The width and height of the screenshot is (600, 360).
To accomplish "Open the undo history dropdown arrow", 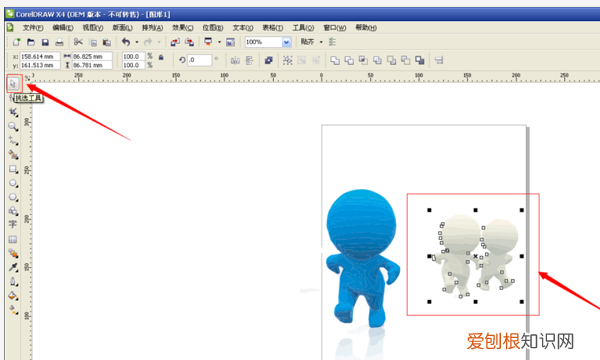I will click(x=137, y=42).
